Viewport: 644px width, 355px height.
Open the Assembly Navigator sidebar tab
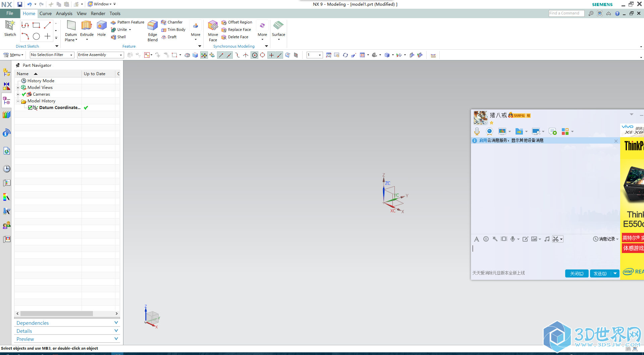[x=6, y=72]
